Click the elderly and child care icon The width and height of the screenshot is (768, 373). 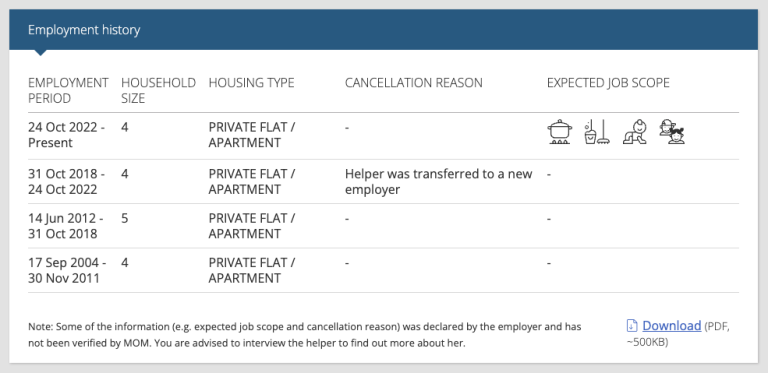(x=672, y=132)
